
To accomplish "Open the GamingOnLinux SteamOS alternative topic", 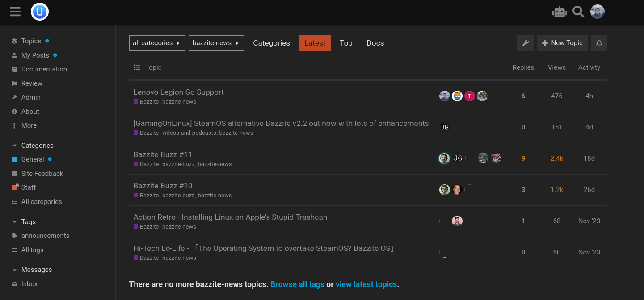I will tap(281, 123).
